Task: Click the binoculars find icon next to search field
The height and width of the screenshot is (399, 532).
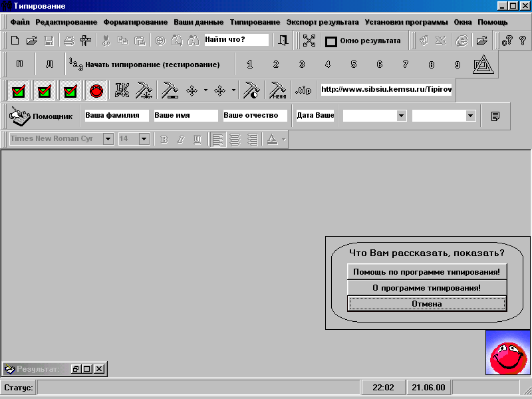Action: click(x=194, y=41)
